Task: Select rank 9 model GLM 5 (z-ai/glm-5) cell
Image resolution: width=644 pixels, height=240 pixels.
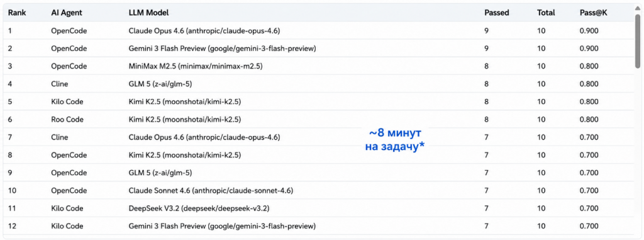Action: (160, 173)
